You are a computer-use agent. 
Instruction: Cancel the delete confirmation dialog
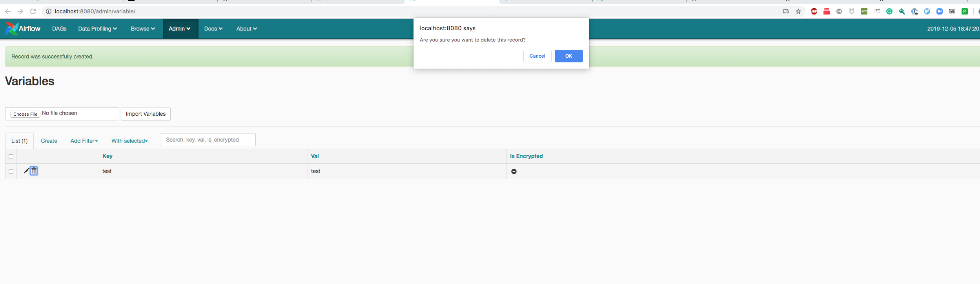(x=537, y=56)
